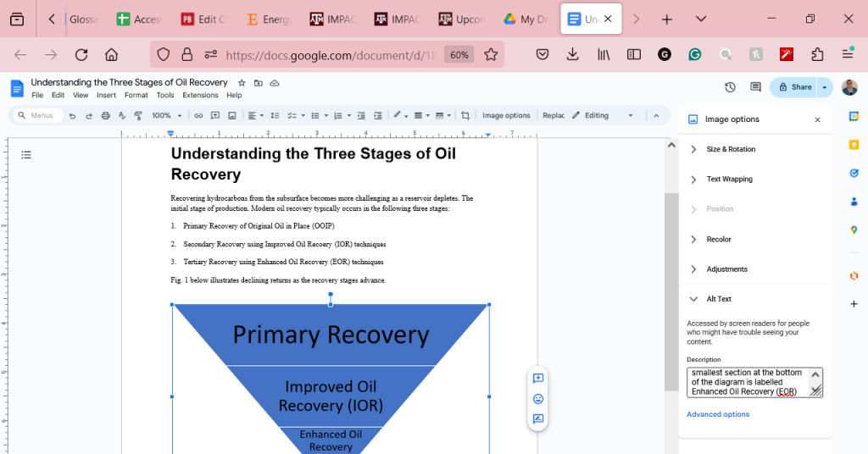Open bulleted list options dropdown
868x454 pixels.
(320, 115)
